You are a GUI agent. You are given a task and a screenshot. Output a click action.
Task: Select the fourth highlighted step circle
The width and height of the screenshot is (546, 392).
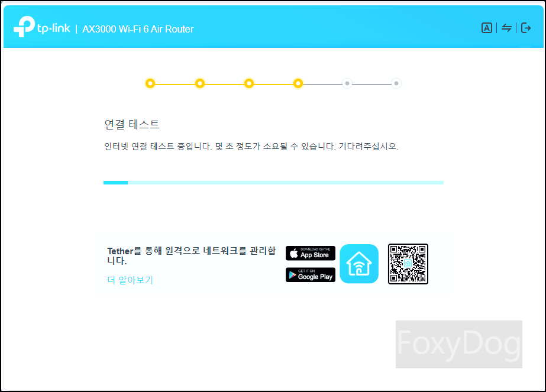[x=298, y=83]
